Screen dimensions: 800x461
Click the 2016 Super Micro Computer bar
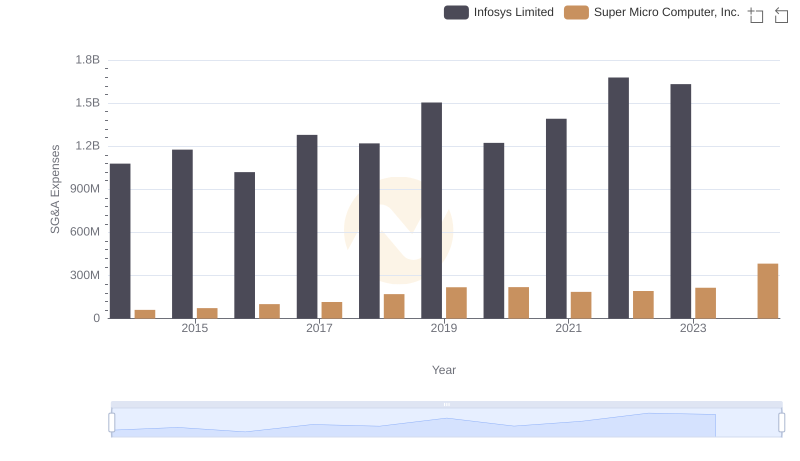(269, 311)
